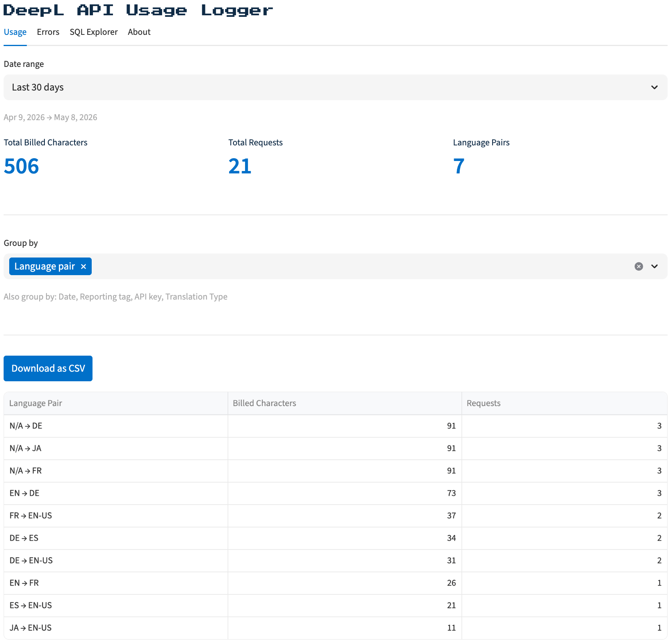Click the 11 billed characters cell

pyautogui.click(x=345, y=628)
